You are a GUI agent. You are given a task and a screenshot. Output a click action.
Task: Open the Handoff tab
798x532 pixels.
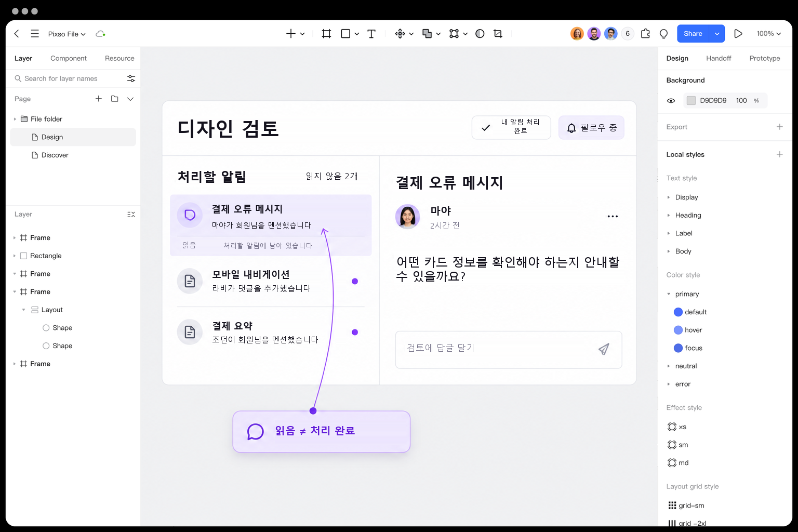click(x=719, y=58)
